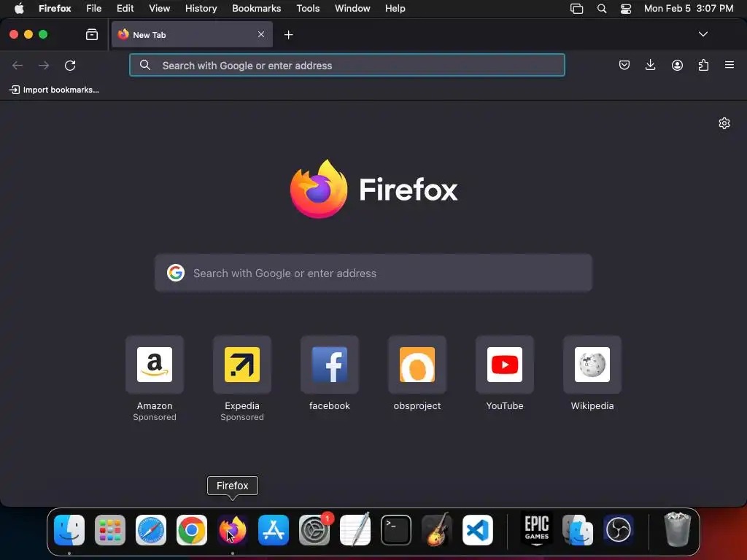This screenshot has height=560, width=747.
Task: Save page to Pocket
Action: 624,65
